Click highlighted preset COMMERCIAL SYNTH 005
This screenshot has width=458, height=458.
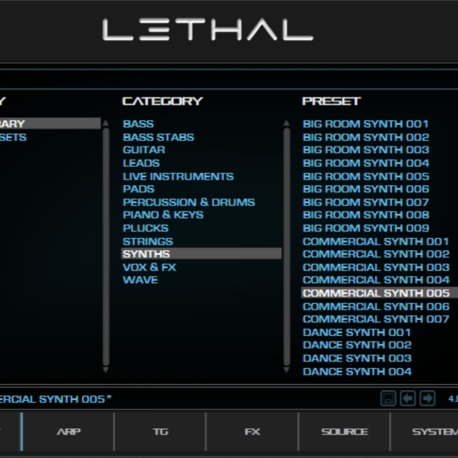coord(379,293)
